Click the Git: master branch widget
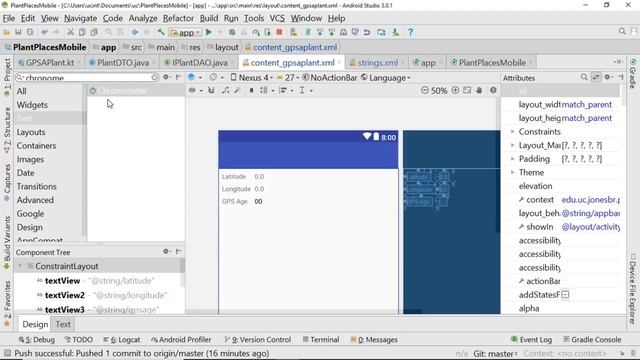The height and width of the screenshot is (360, 640). coord(496,353)
